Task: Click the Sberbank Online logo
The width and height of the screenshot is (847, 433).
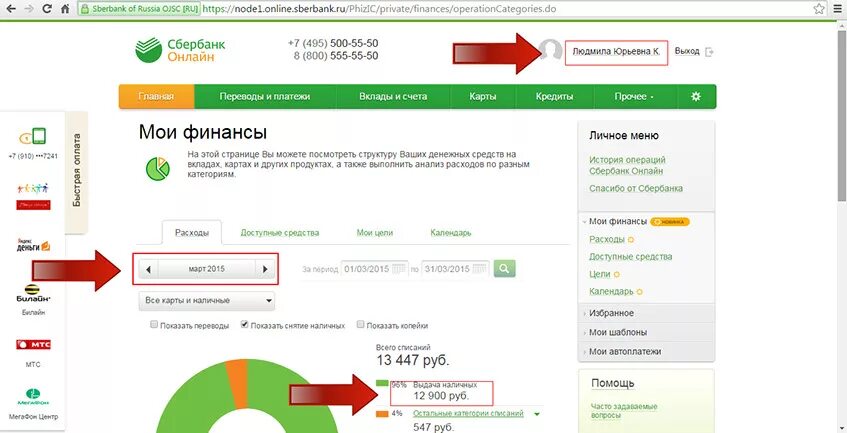Action: (180, 50)
